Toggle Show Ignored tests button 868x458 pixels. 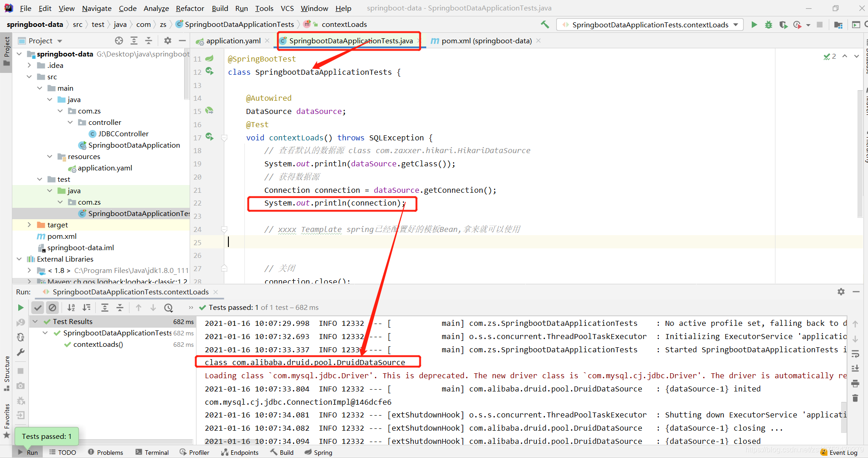point(53,308)
